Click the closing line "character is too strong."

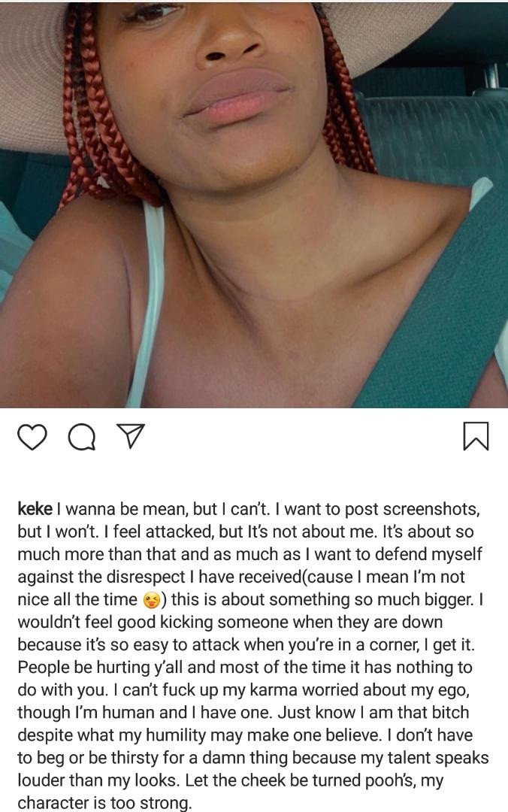click(x=104, y=803)
